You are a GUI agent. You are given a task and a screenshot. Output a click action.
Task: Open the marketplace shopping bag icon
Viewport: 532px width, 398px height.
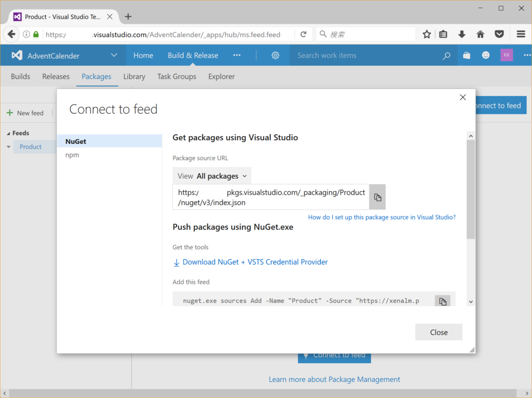pyautogui.click(x=467, y=55)
